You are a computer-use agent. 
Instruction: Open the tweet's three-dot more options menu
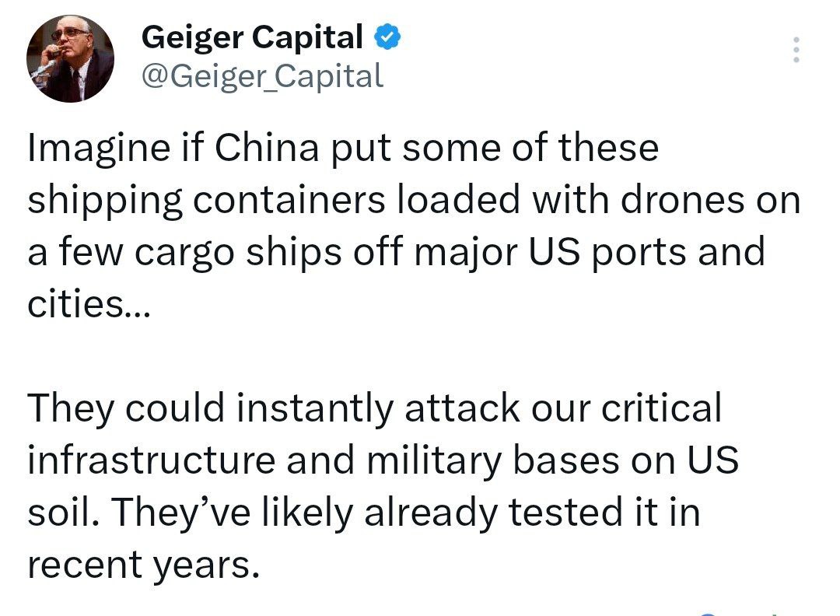(796, 51)
